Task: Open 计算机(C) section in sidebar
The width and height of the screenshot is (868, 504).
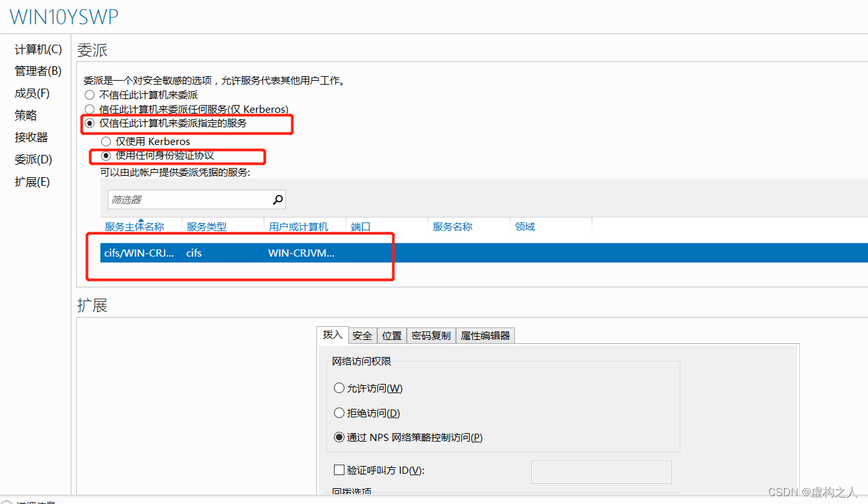Action: tap(38, 49)
